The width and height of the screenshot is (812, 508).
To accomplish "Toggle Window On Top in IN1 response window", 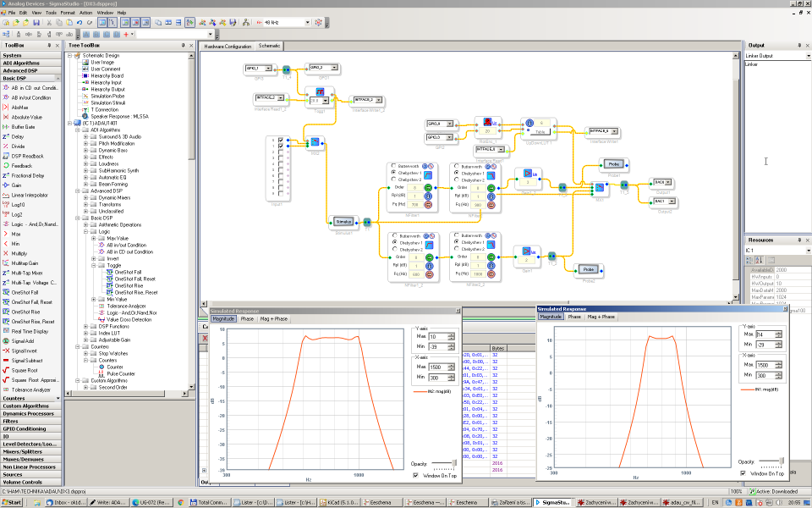I will click(x=743, y=473).
